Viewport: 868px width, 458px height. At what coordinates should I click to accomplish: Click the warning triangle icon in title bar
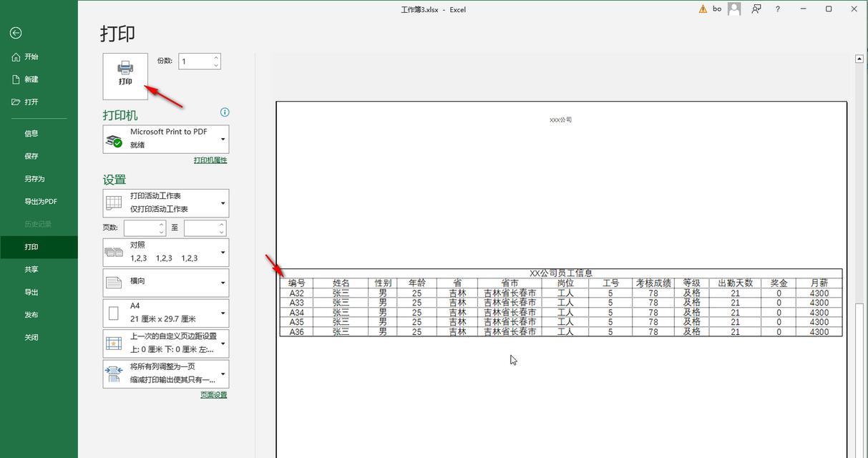[x=703, y=9]
